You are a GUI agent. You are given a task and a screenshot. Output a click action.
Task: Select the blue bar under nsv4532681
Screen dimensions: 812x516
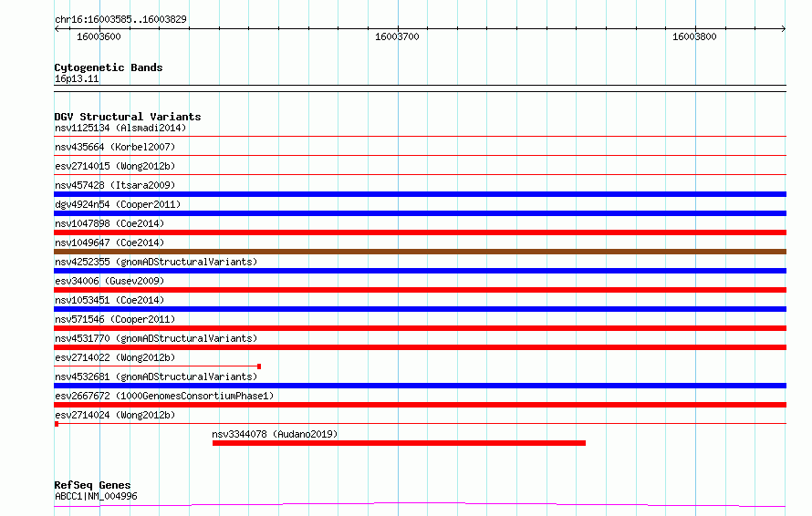(420, 386)
